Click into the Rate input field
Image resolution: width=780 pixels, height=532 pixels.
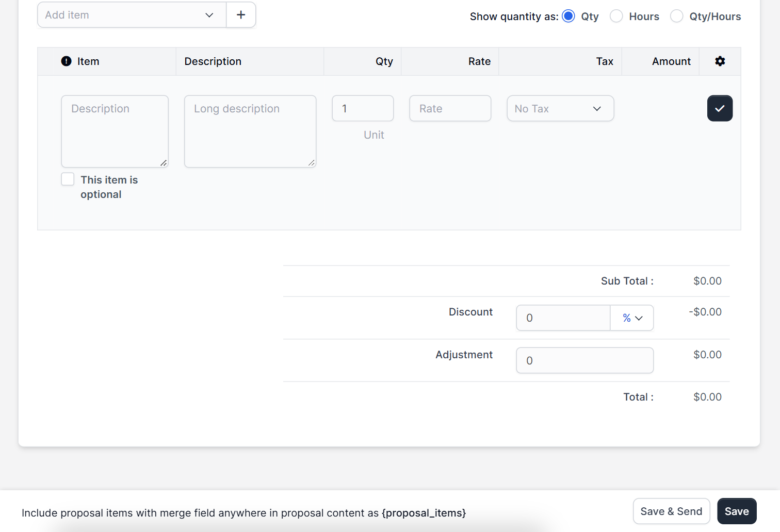coord(450,108)
